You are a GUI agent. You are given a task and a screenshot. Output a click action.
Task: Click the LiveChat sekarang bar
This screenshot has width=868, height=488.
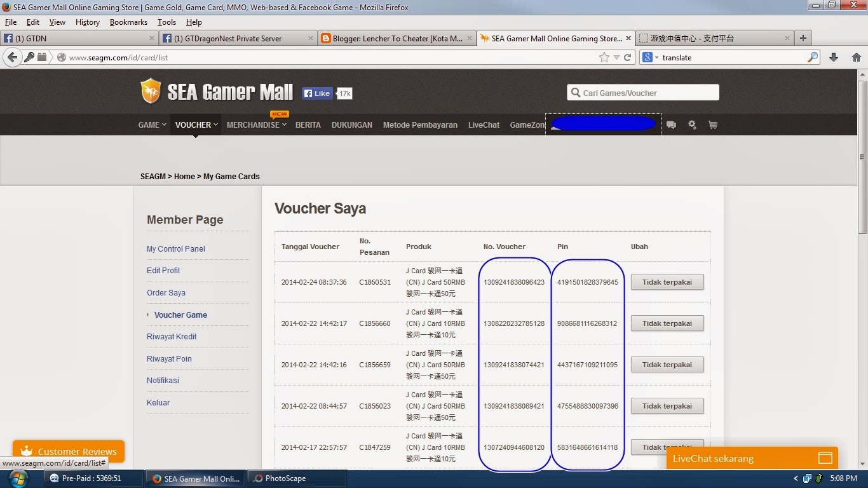tap(752, 458)
